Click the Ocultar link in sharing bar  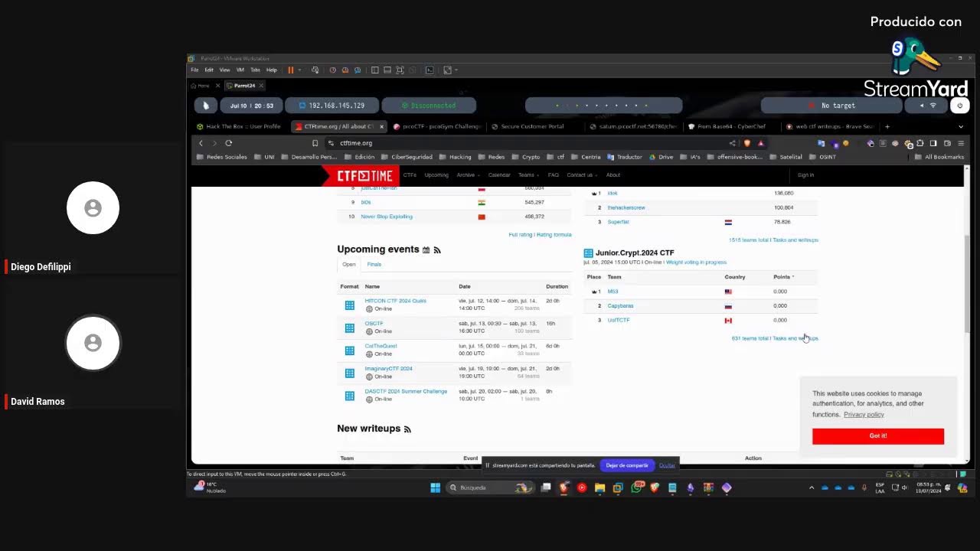(668, 465)
